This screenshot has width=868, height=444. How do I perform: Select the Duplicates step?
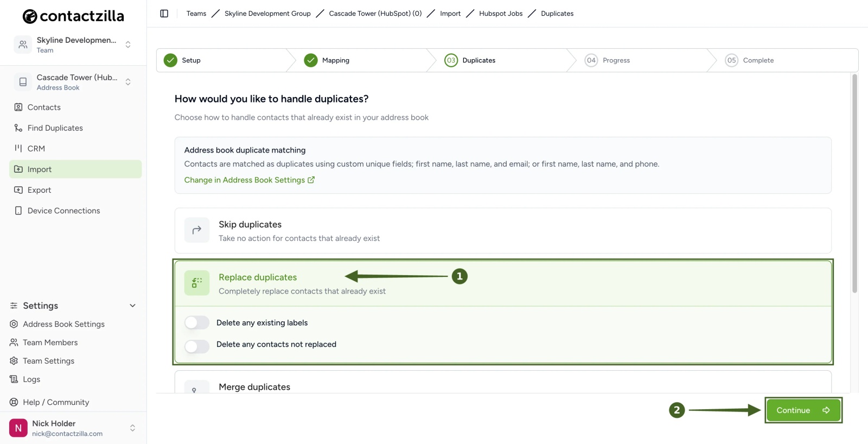pyautogui.click(x=470, y=60)
